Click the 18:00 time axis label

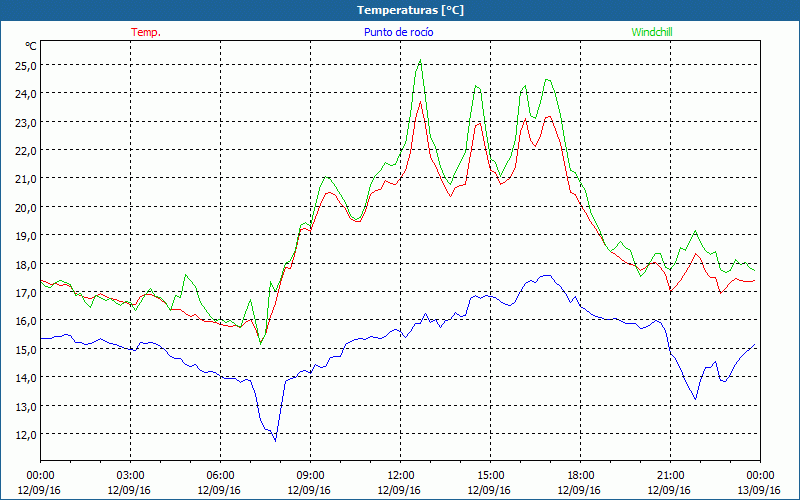[x=581, y=476]
